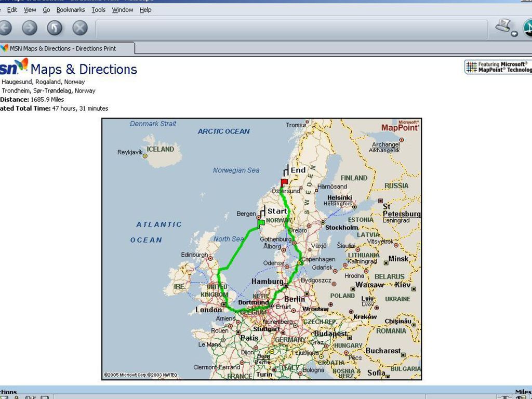This screenshot has height=399, width=532.
Task: Click the Featuring Microsoft MapPoint Technology badge
Action: pyautogui.click(x=498, y=67)
